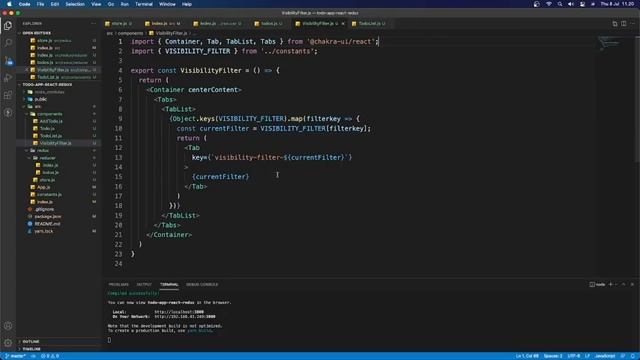Click Spaces: 2 indentation in status bar
640x360 pixels.
click(x=553, y=356)
